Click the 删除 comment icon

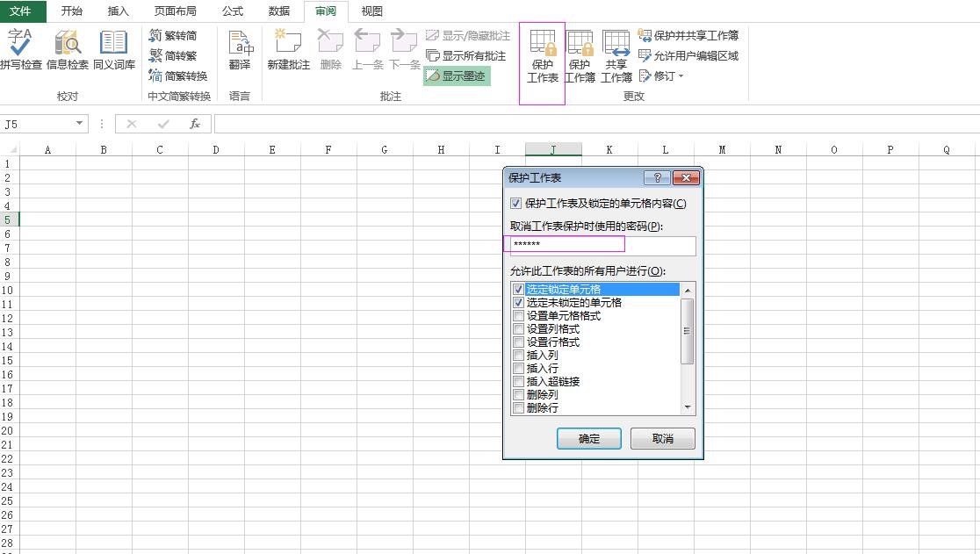coord(331,48)
